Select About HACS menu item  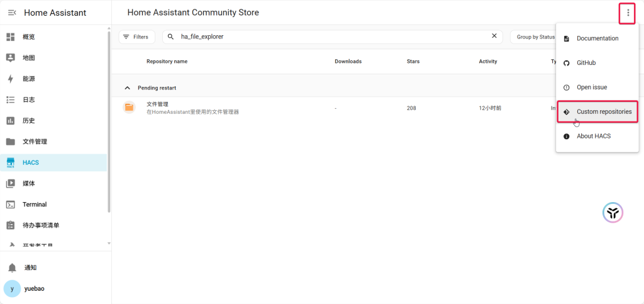(x=597, y=136)
